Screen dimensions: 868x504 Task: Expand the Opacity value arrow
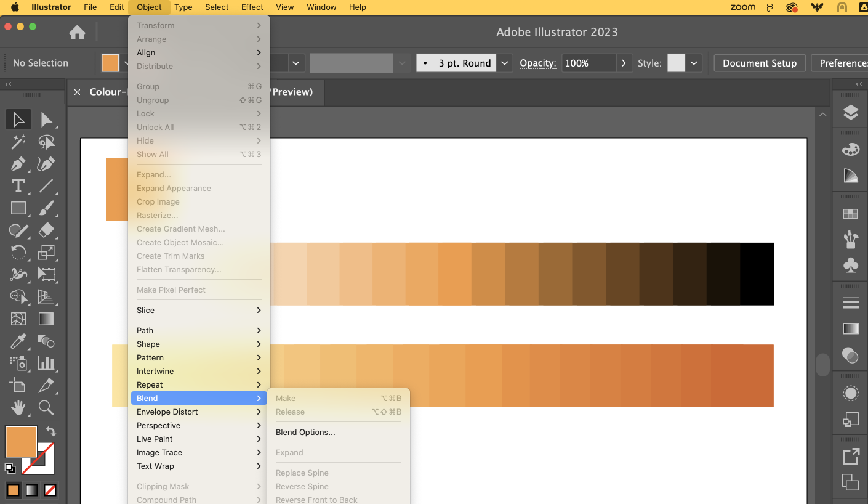click(624, 63)
